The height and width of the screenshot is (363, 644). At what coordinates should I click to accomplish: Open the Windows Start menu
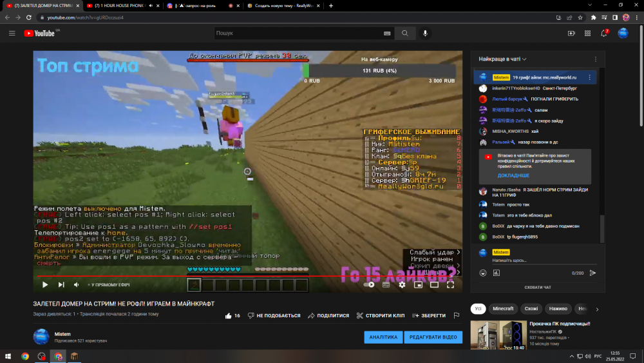(8, 357)
